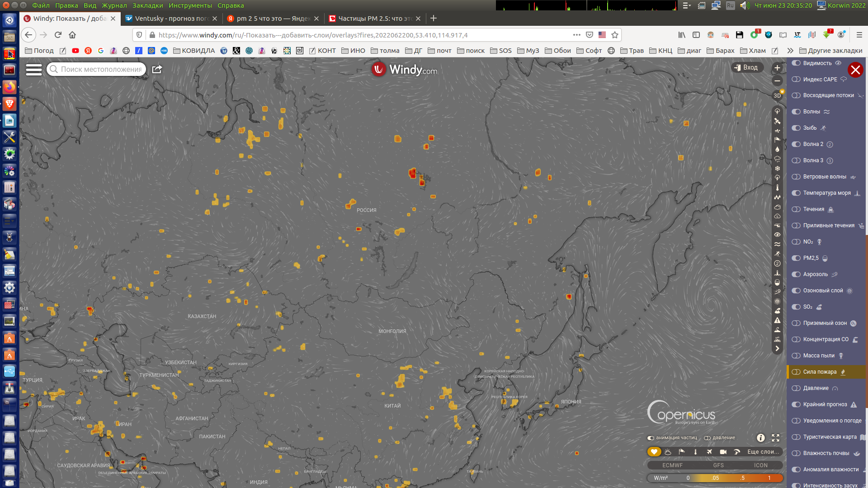Toggle the PM2,5 layer switch

(x=796, y=258)
